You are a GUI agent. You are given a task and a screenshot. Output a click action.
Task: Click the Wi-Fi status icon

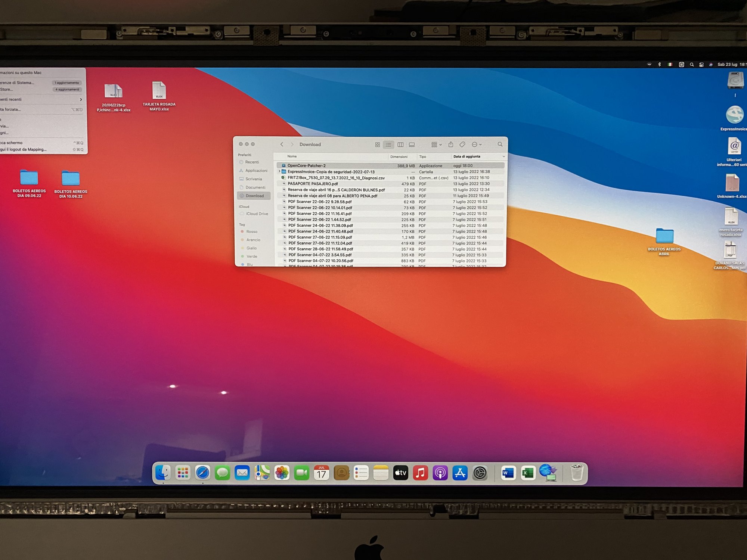[649, 65]
